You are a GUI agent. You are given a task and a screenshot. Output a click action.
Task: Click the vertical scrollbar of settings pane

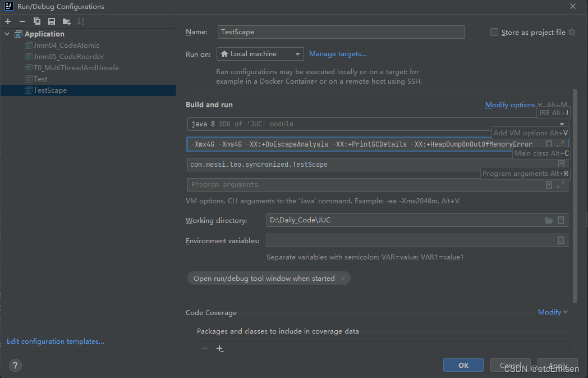click(575, 196)
